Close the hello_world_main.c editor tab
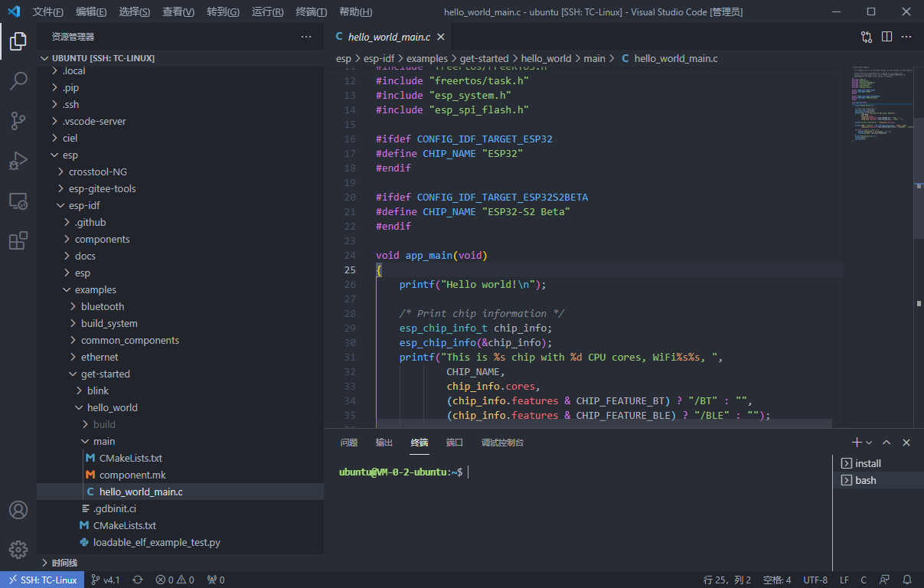This screenshot has width=924, height=588. [x=441, y=37]
